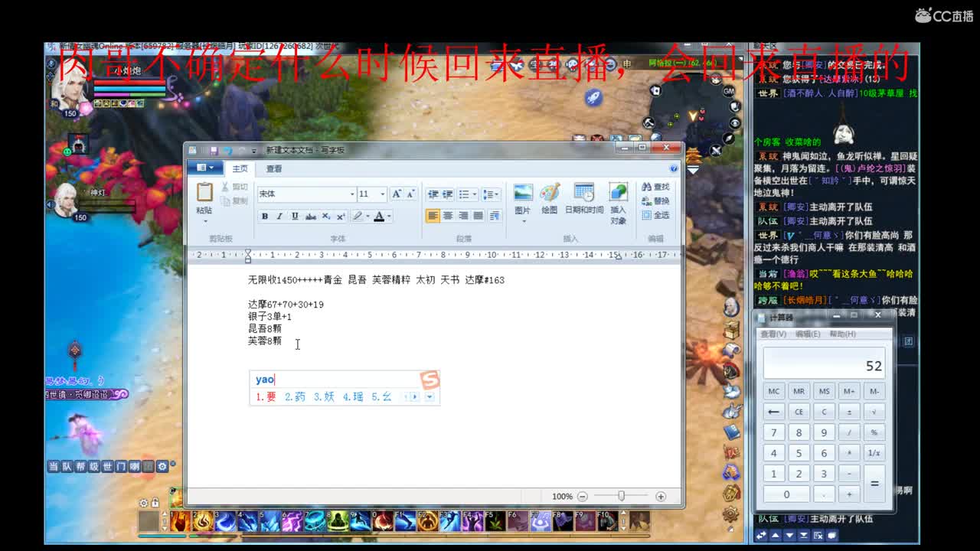Viewport: 980px width, 551px height.
Task: Open the 主页 (Home) ribbon tab
Action: pyautogui.click(x=240, y=168)
